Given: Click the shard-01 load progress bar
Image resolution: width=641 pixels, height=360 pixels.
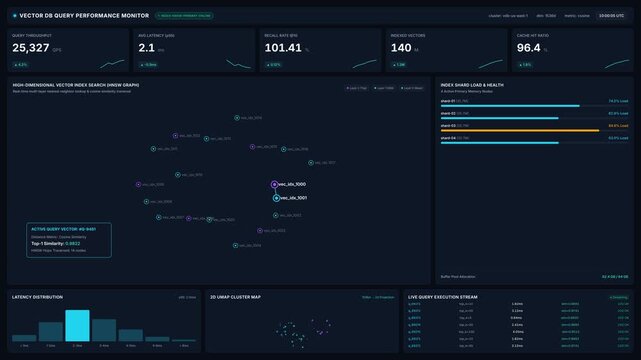Looking at the screenshot, I should (534, 106).
